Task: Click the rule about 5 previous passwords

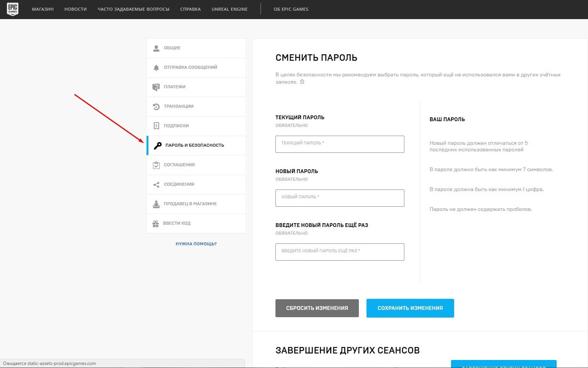Action: [x=479, y=146]
